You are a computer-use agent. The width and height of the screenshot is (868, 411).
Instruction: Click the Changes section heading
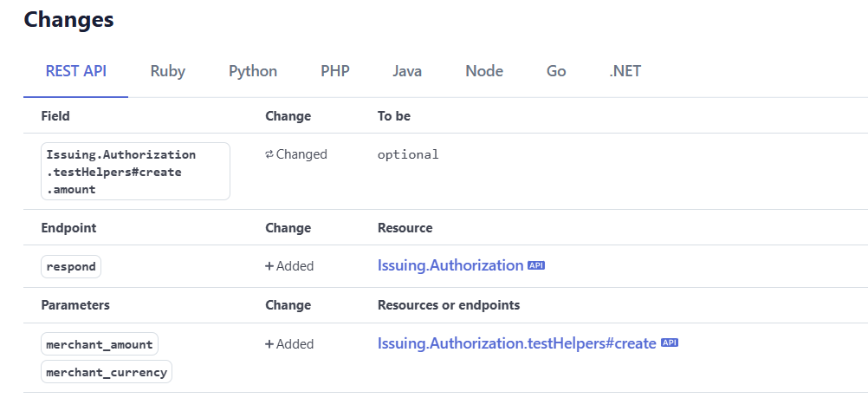(69, 19)
